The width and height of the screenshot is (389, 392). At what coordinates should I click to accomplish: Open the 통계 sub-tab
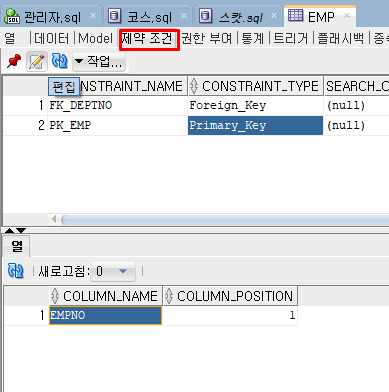252,38
